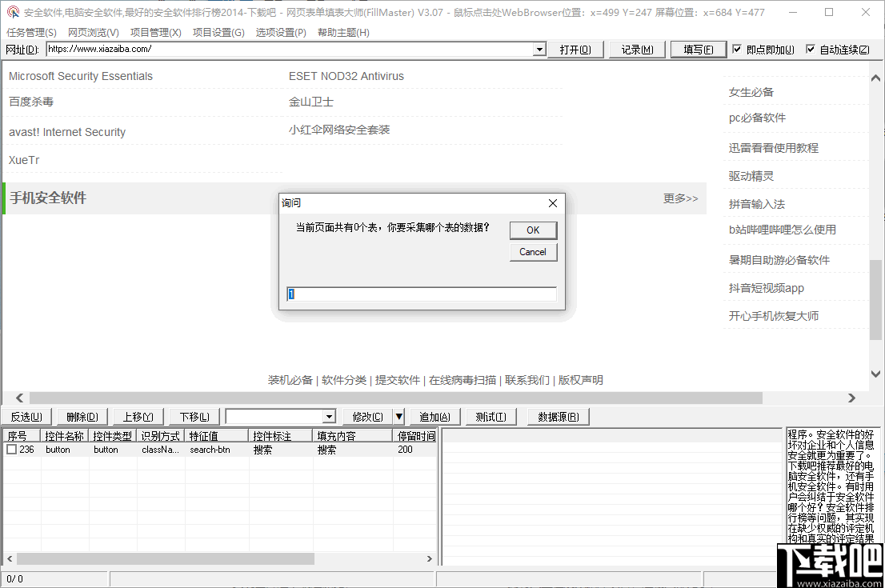
Task: Click the 测试(T) test button
Action: pos(491,416)
